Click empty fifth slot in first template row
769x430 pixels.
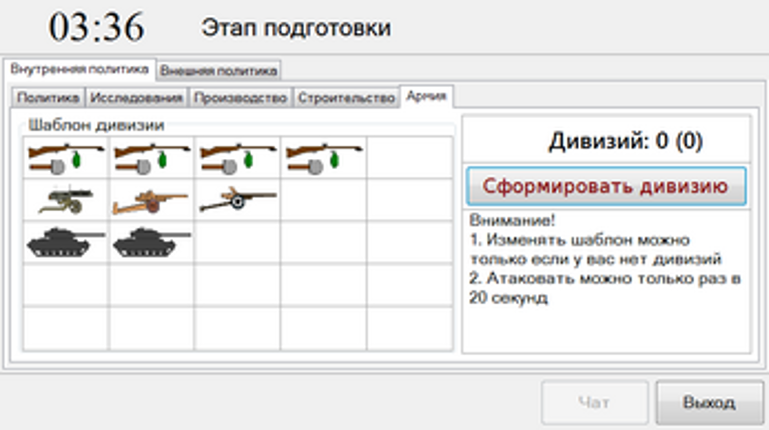click(410, 158)
